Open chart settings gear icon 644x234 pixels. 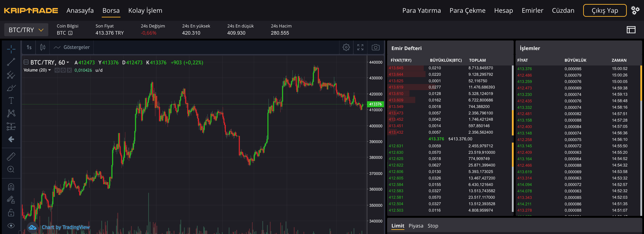point(346,47)
